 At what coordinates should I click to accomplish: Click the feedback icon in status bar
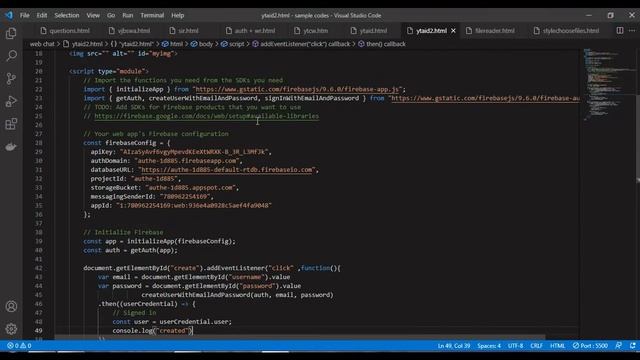coord(619,346)
